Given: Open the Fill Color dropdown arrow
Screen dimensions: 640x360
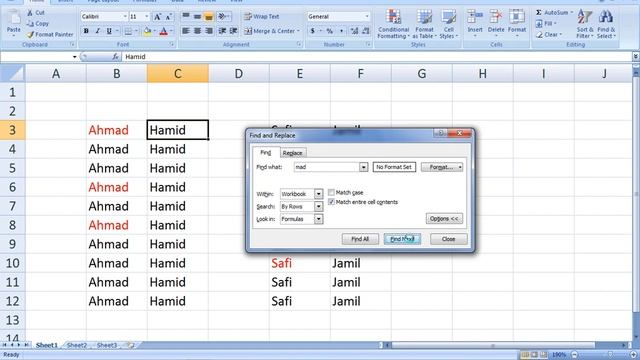Looking at the screenshot, I should [155, 31].
